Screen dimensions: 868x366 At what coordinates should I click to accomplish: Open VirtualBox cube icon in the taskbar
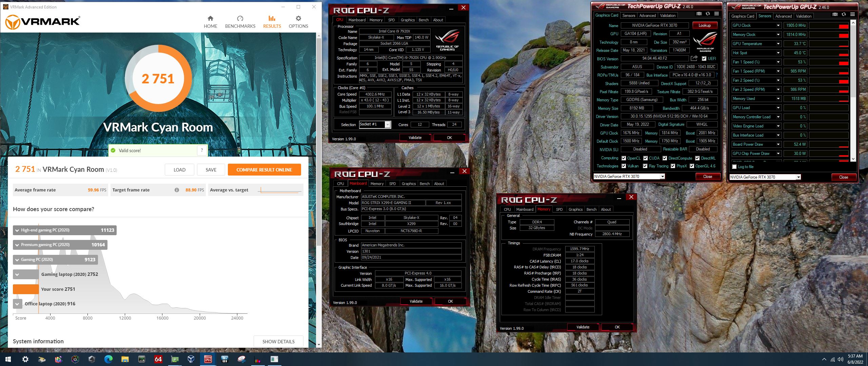point(191,359)
